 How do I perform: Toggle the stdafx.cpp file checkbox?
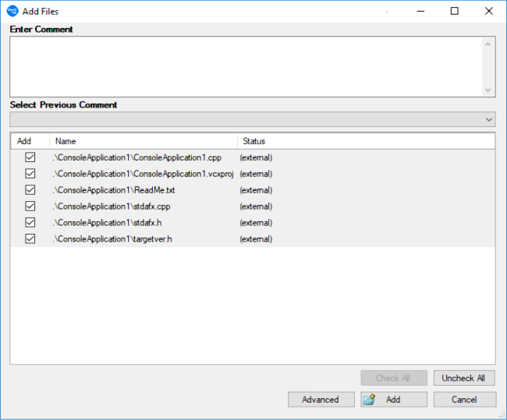point(30,206)
